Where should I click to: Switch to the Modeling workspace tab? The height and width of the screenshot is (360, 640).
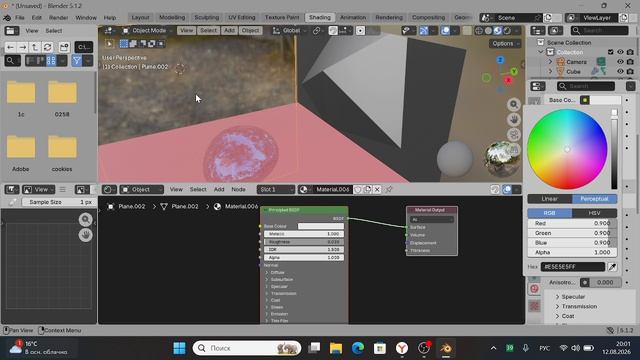click(x=172, y=18)
